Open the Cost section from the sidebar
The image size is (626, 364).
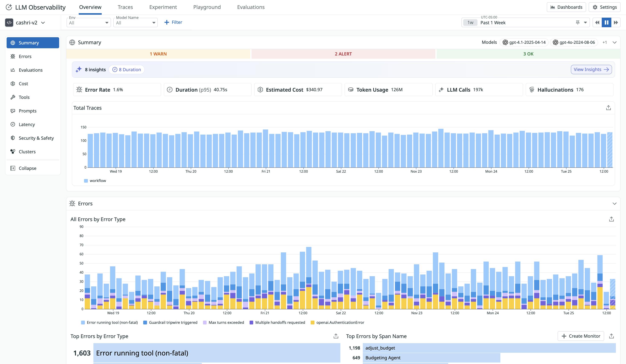pyautogui.click(x=23, y=83)
